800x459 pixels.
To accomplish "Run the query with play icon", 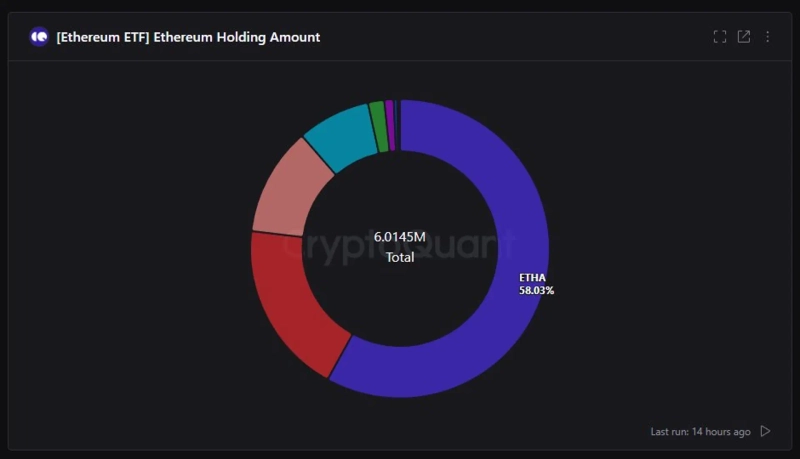I will 766,431.
